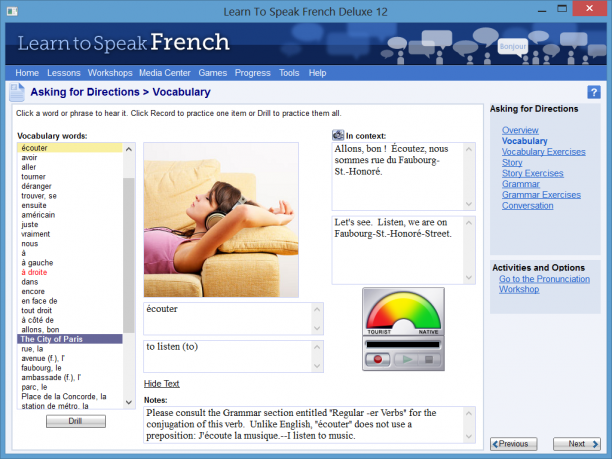Viewport: 612px width, 459px height.
Task: Click the Hide Text link
Action: tap(162, 384)
